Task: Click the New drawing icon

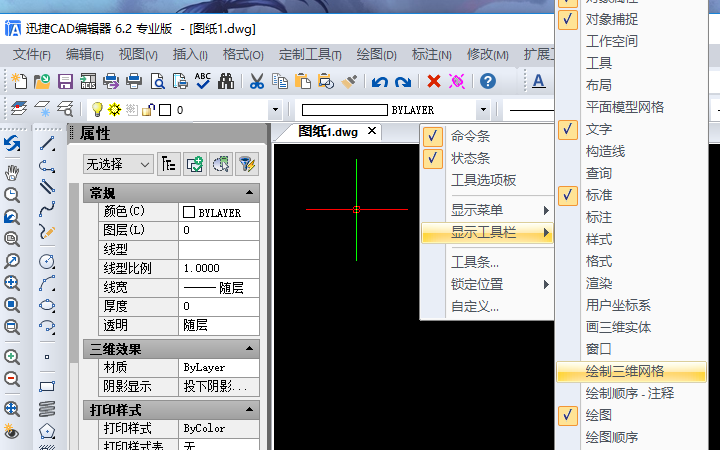Action: pyautogui.click(x=19, y=81)
